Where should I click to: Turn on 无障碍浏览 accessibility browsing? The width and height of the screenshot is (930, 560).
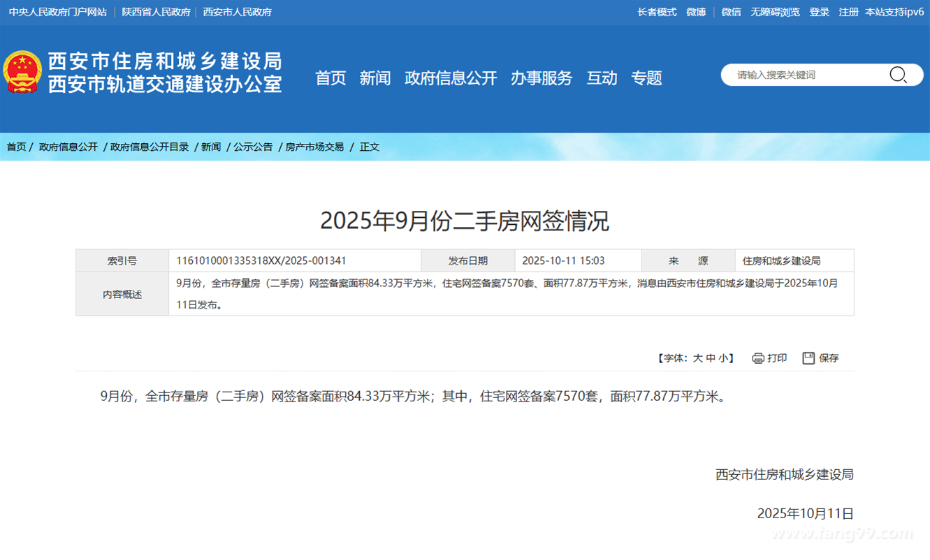775,12
